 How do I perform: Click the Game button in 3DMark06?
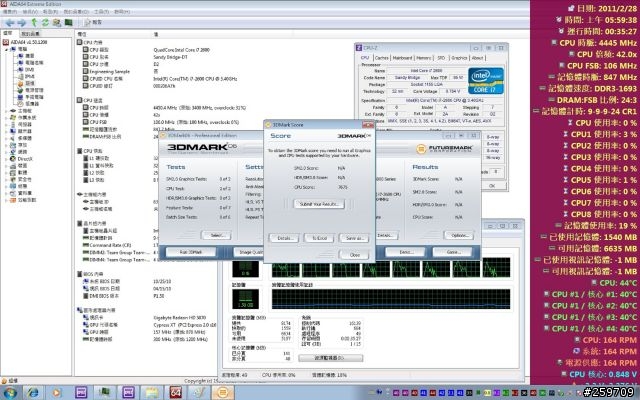click(x=453, y=252)
